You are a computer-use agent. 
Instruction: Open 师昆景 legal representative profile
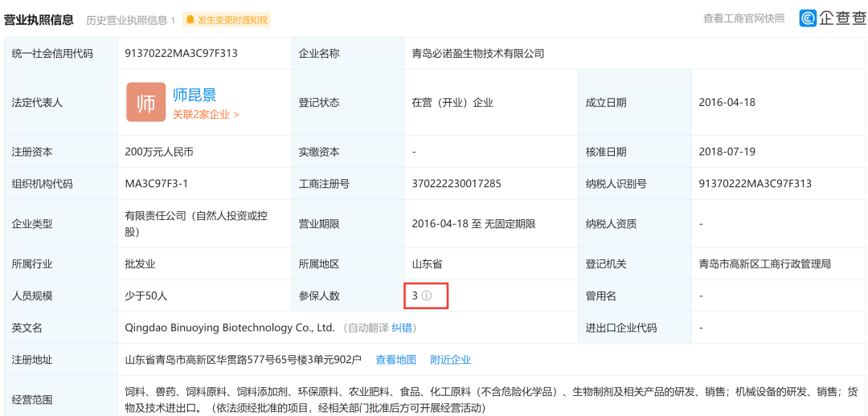(194, 95)
